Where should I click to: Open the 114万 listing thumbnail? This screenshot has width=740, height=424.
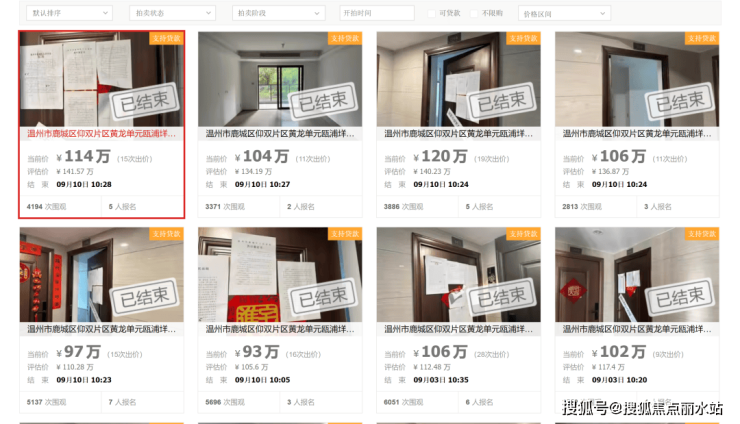point(101,79)
